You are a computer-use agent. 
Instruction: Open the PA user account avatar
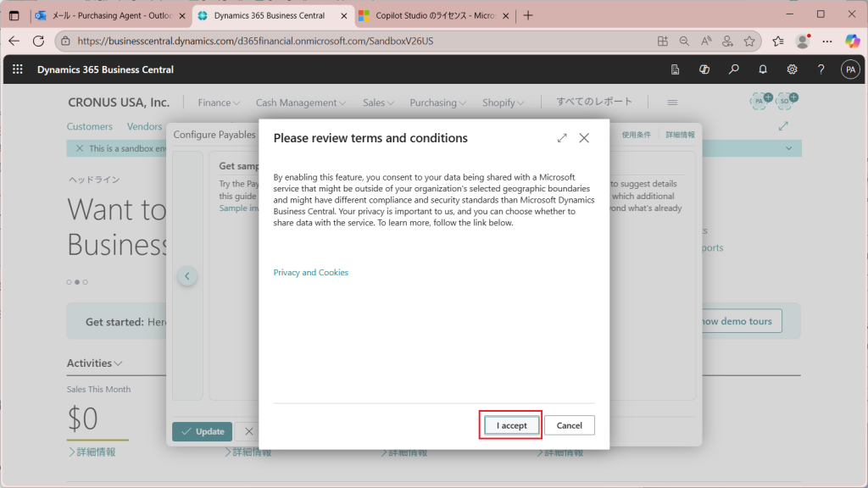click(x=850, y=69)
